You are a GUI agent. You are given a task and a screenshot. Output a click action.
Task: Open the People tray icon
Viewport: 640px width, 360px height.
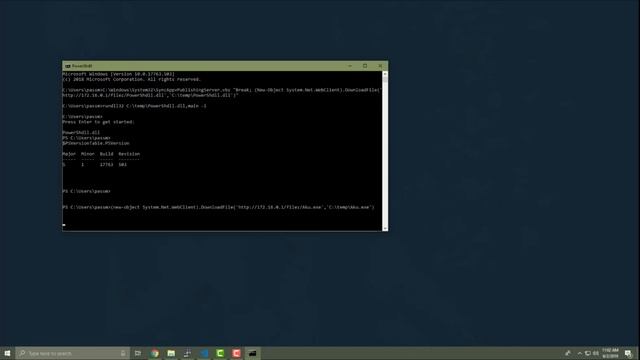pos(568,353)
